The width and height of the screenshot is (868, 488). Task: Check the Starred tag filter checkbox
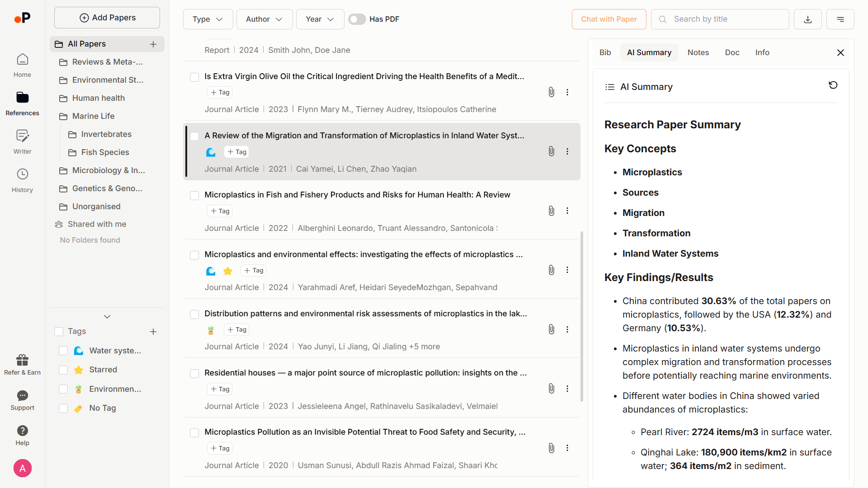click(x=63, y=370)
